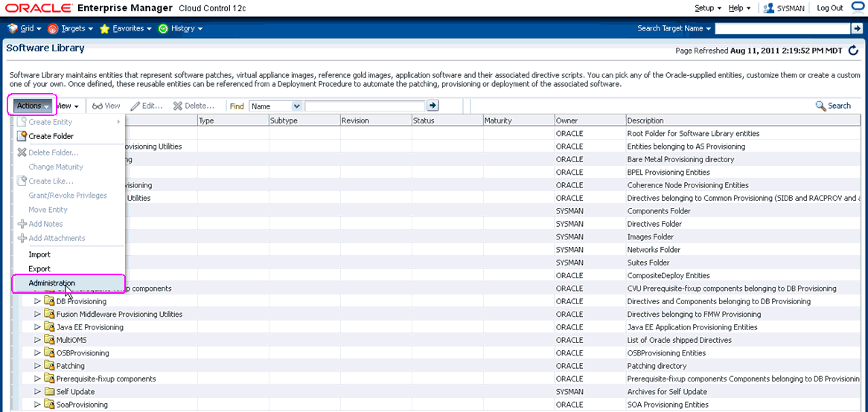Select Move Entity menu entry

(x=69, y=210)
